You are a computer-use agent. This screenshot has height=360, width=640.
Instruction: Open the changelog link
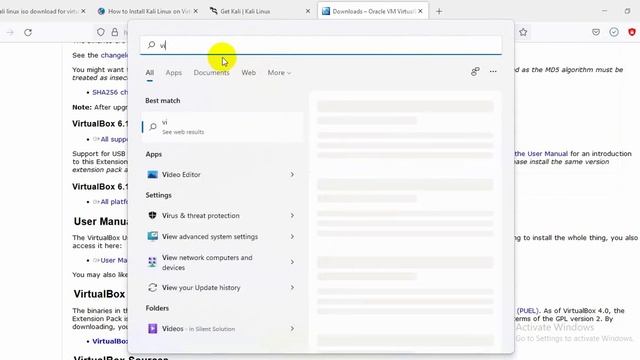(x=114, y=55)
